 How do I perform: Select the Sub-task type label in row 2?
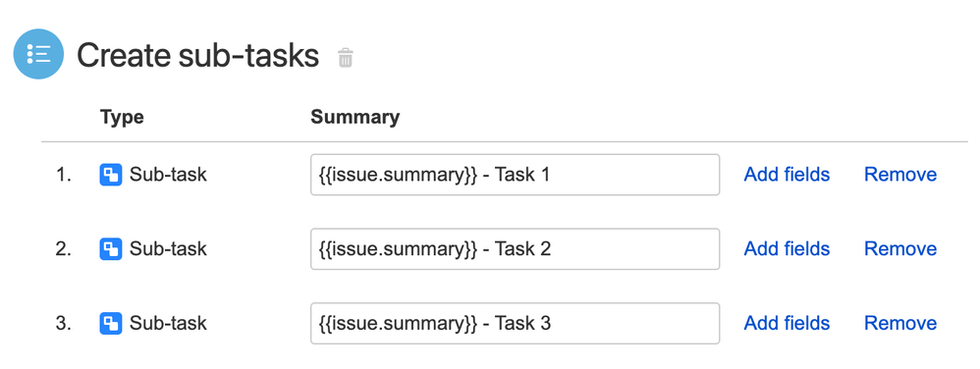click(168, 249)
